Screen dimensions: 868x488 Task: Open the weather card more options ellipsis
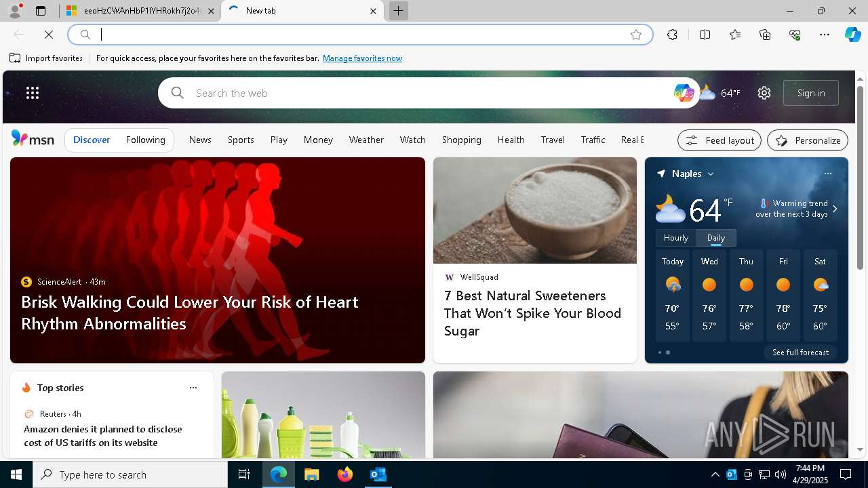click(x=828, y=174)
